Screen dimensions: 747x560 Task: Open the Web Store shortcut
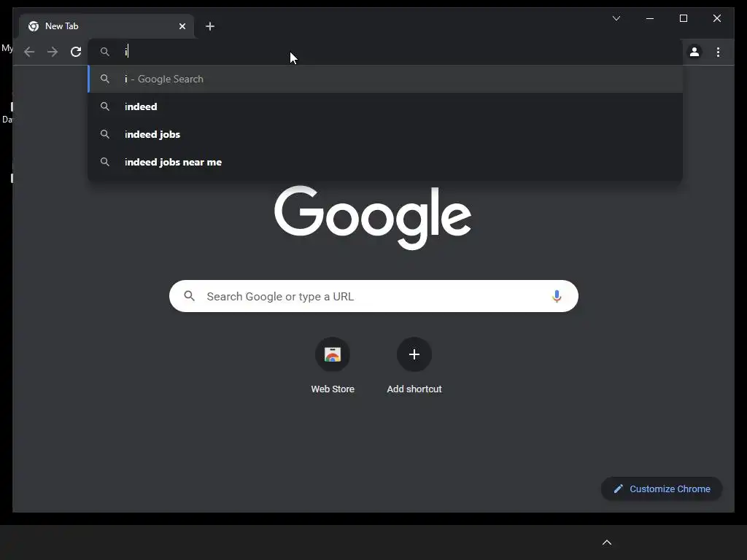tap(333, 366)
